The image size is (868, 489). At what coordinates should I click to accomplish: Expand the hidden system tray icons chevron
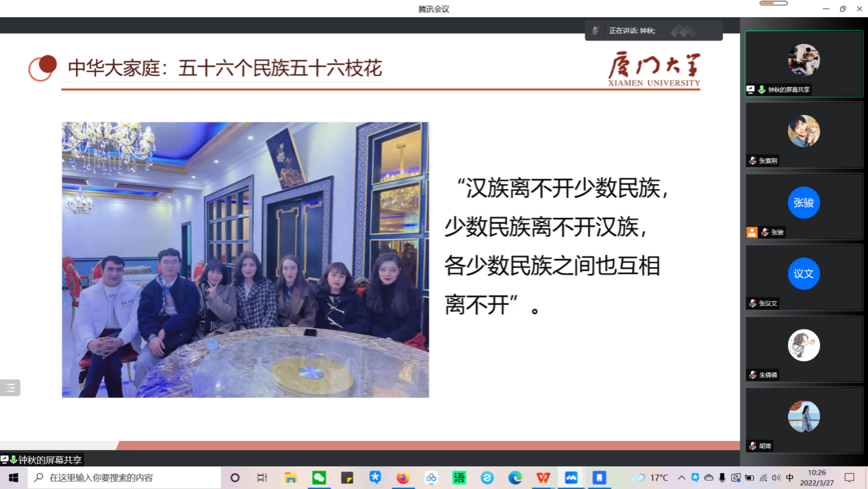point(681,477)
